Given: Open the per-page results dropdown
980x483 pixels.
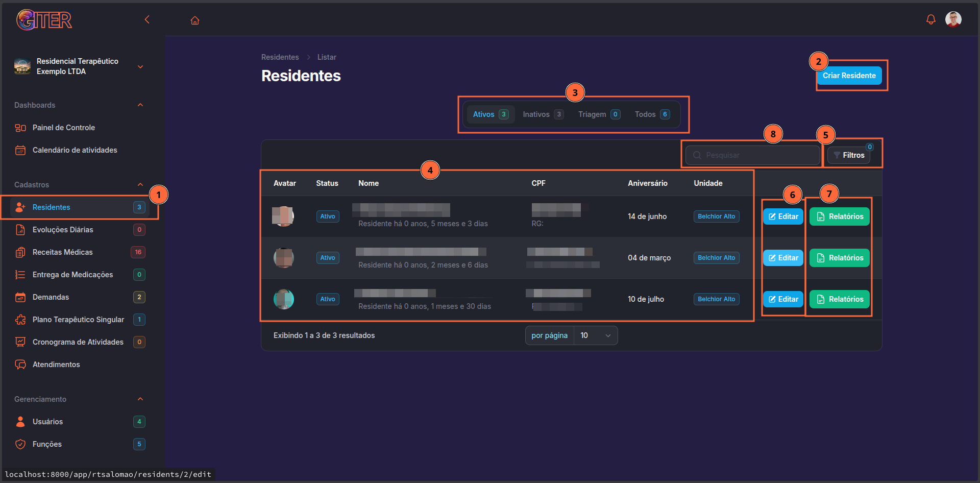Looking at the screenshot, I should coord(595,335).
